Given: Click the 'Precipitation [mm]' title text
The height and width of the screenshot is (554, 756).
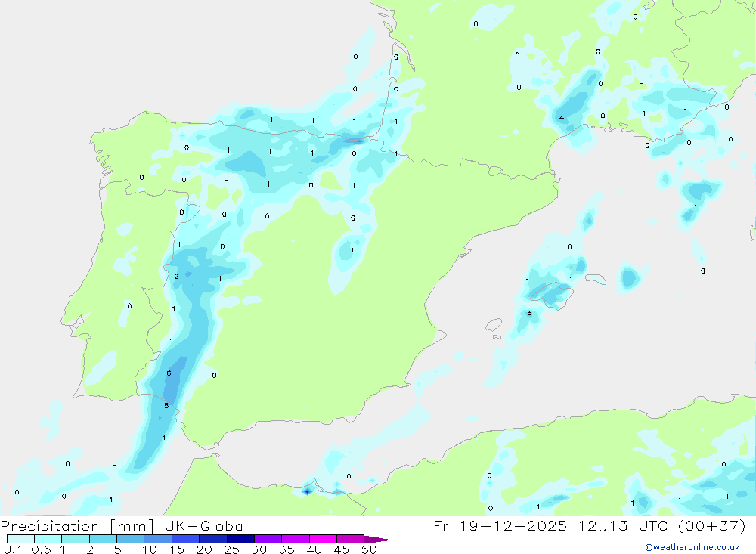Looking at the screenshot, I should pos(77,526).
